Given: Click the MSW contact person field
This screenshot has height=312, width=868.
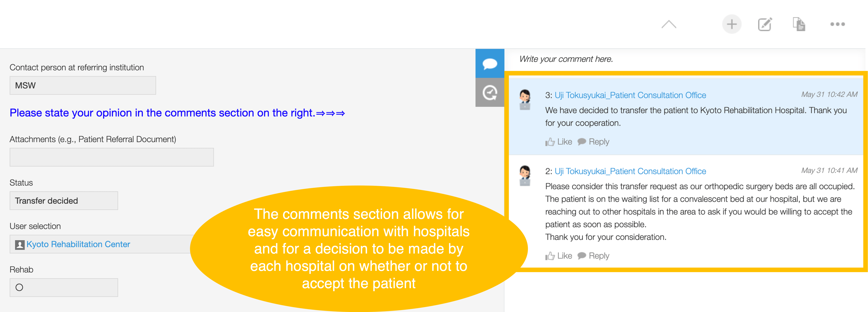Looking at the screenshot, I should click(x=83, y=85).
